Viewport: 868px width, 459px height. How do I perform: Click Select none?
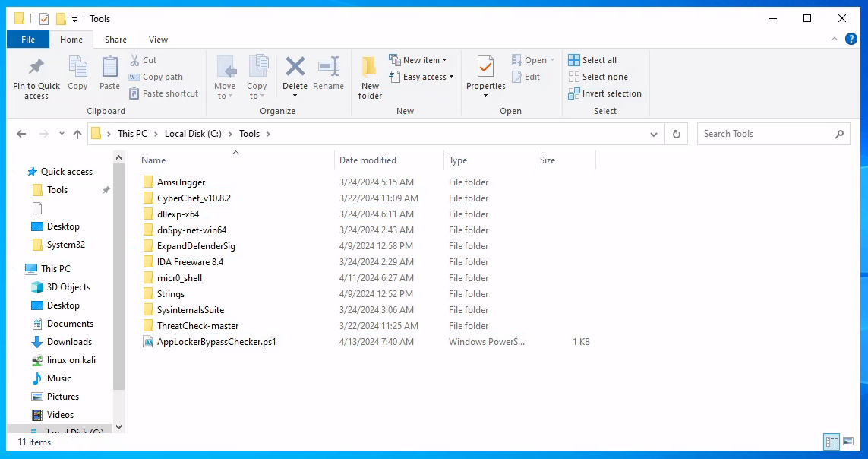click(x=598, y=77)
